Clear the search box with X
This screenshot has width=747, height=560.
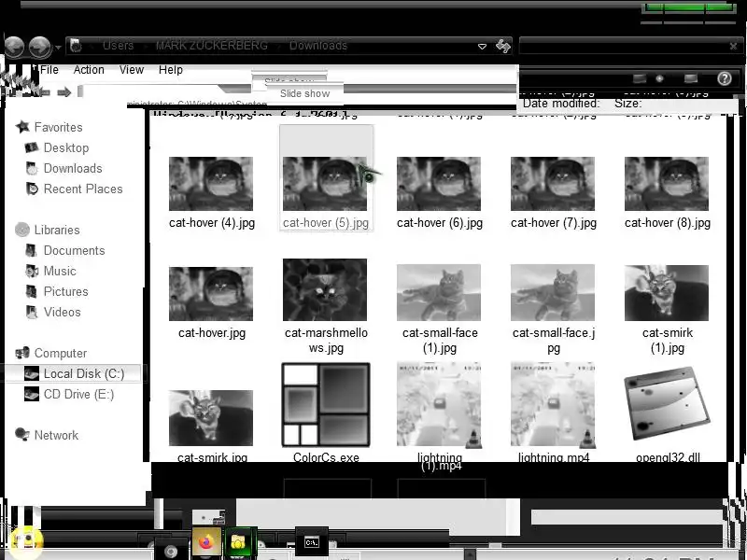(x=734, y=46)
